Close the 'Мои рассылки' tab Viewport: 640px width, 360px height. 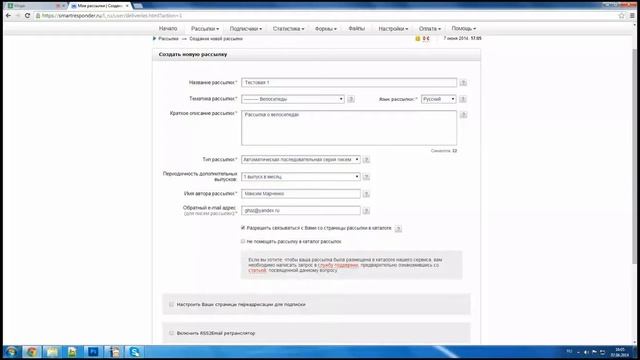pos(127,6)
